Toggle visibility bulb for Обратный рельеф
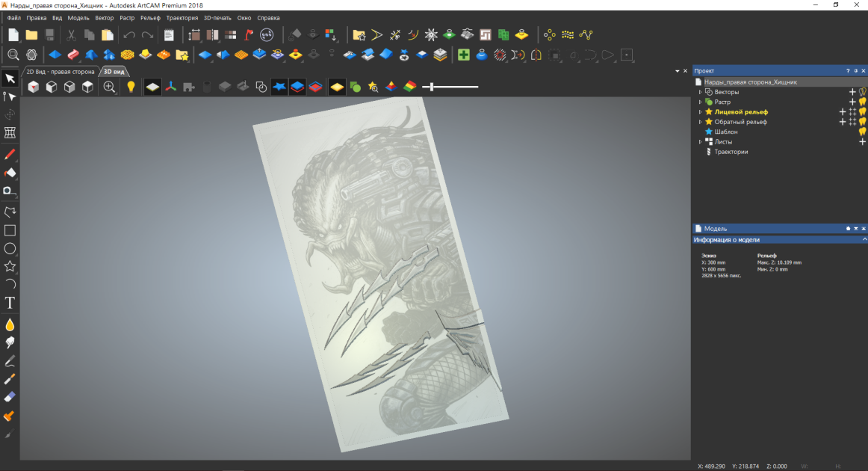 [x=863, y=122]
